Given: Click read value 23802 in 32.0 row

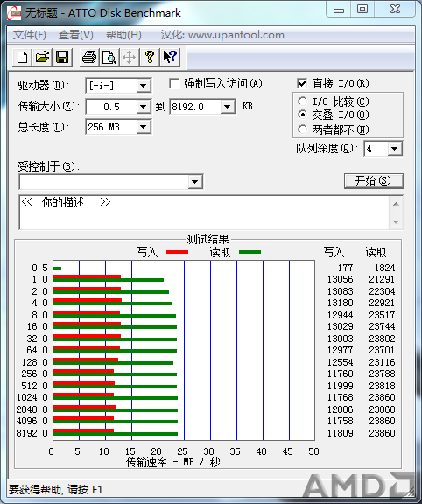Looking at the screenshot, I should click(382, 339).
